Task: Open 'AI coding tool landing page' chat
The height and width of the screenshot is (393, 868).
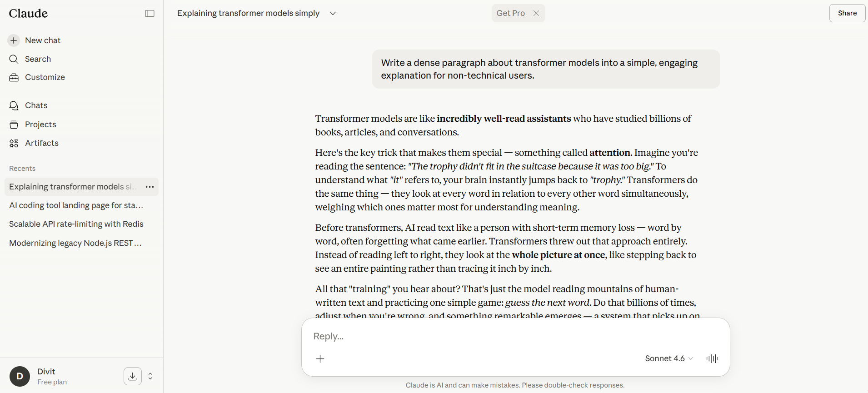Action: (76, 205)
